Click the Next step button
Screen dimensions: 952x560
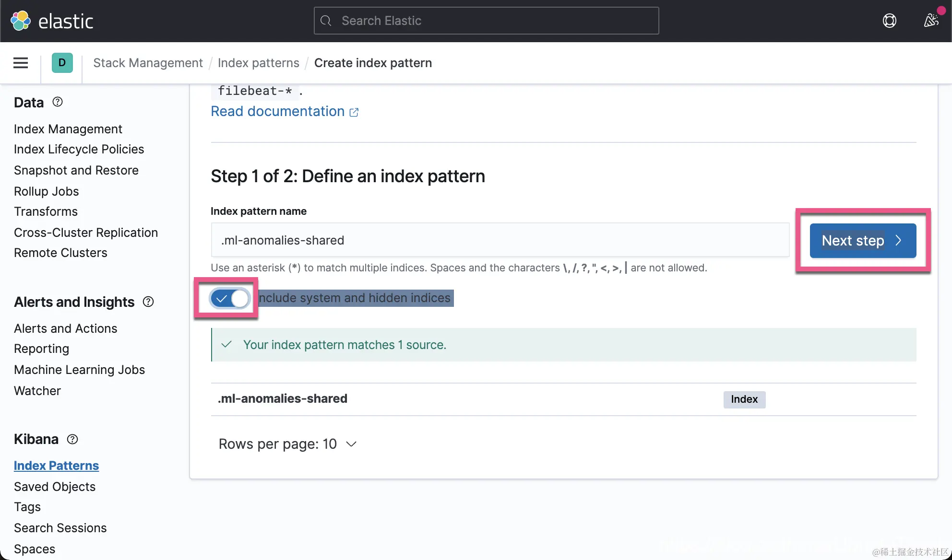pos(862,241)
